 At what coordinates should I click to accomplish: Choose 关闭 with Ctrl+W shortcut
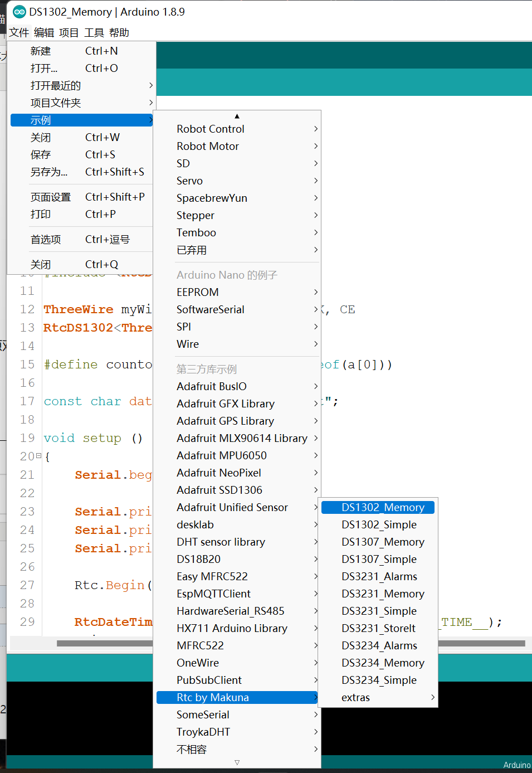coord(81,137)
